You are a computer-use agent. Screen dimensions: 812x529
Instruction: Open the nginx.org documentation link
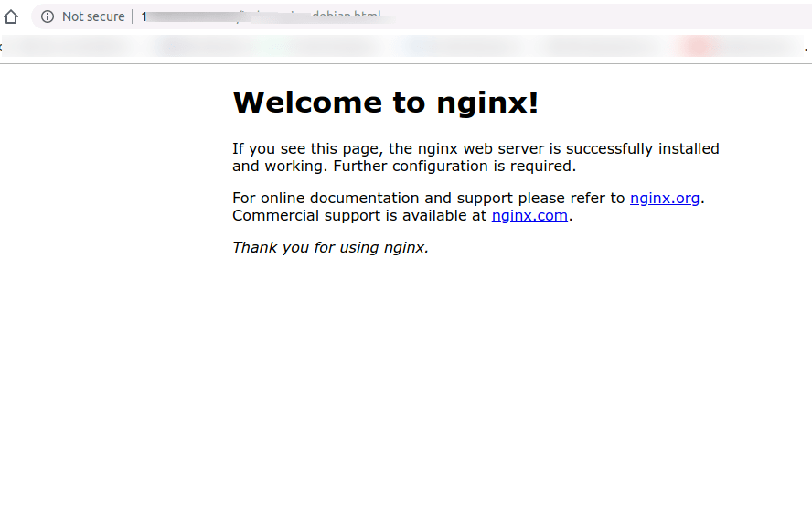click(665, 198)
